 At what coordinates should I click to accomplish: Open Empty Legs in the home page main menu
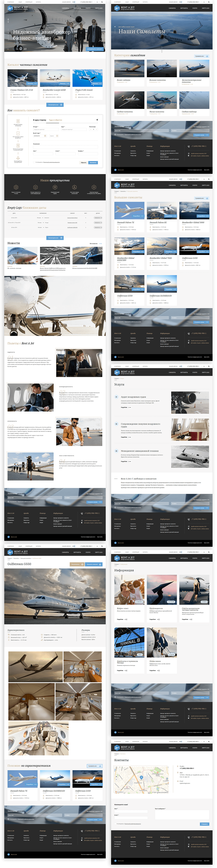tap(99, 8)
